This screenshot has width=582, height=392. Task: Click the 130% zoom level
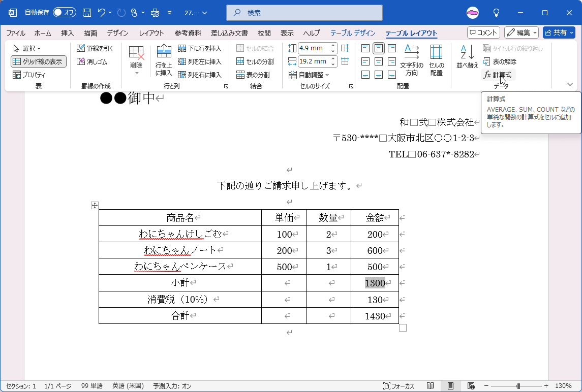(563, 386)
